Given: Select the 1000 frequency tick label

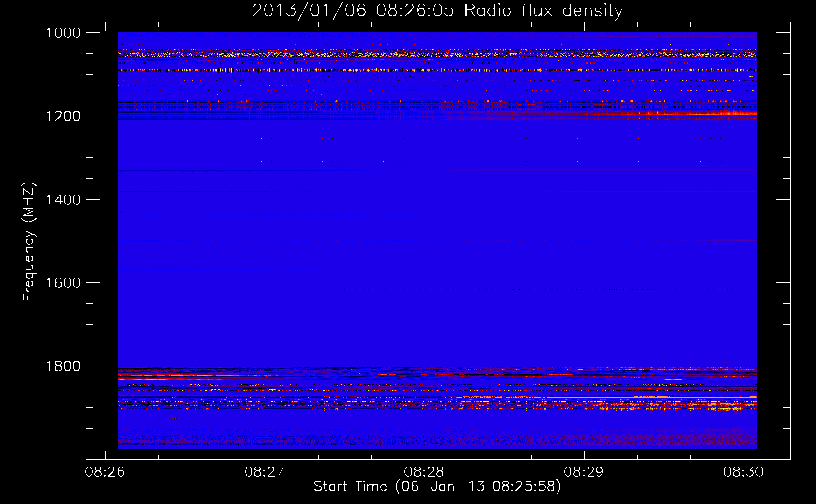Looking at the screenshot, I should click(x=63, y=33).
